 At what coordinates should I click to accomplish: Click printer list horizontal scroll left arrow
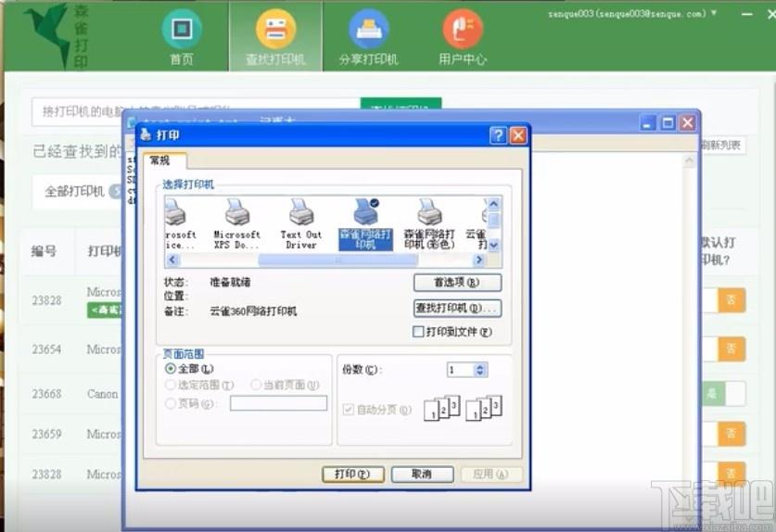coord(172,260)
